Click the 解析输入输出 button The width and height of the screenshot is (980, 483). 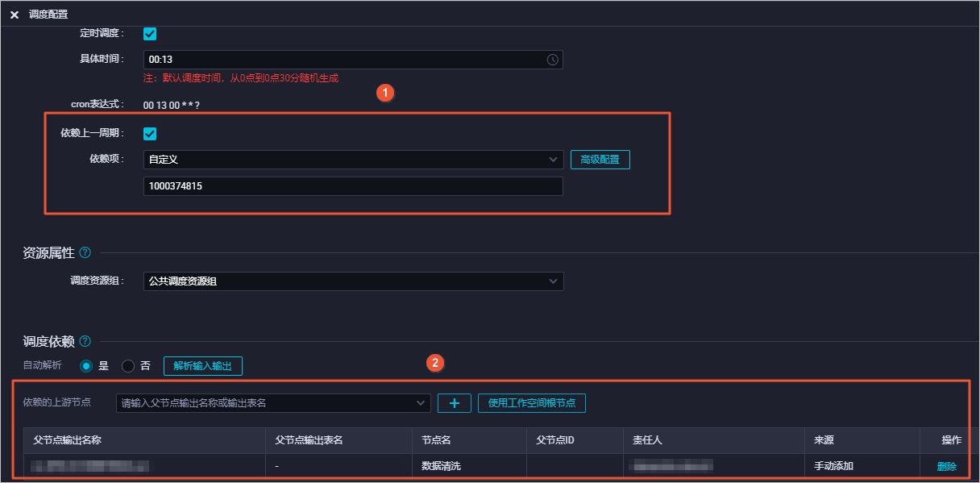[x=203, y=366]
